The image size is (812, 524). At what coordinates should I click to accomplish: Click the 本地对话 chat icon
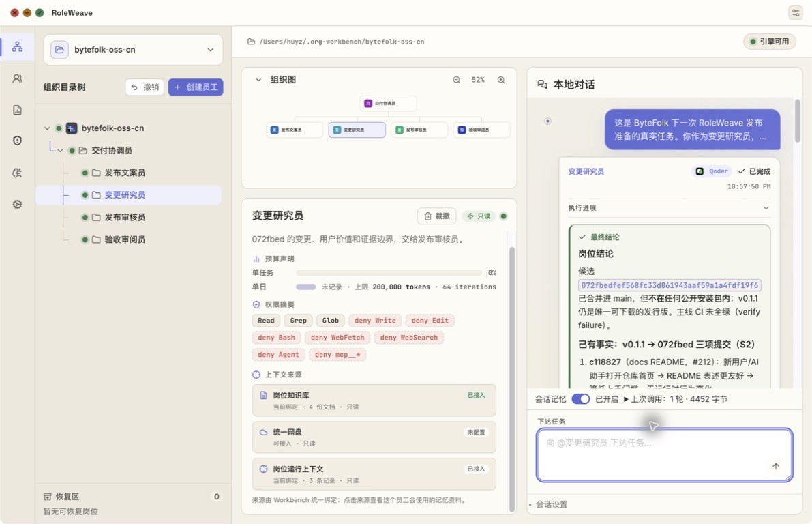point(542,84)
